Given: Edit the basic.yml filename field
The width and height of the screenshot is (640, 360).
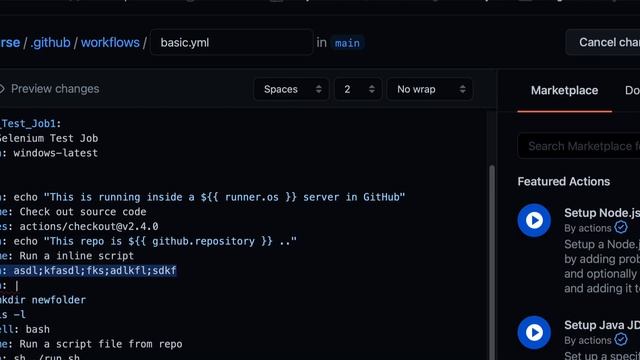Looking at the screenshot, I should pos(232,42).
